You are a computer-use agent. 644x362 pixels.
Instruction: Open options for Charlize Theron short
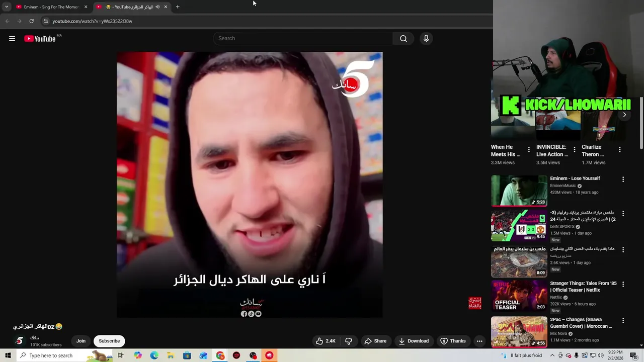point(619,149)
